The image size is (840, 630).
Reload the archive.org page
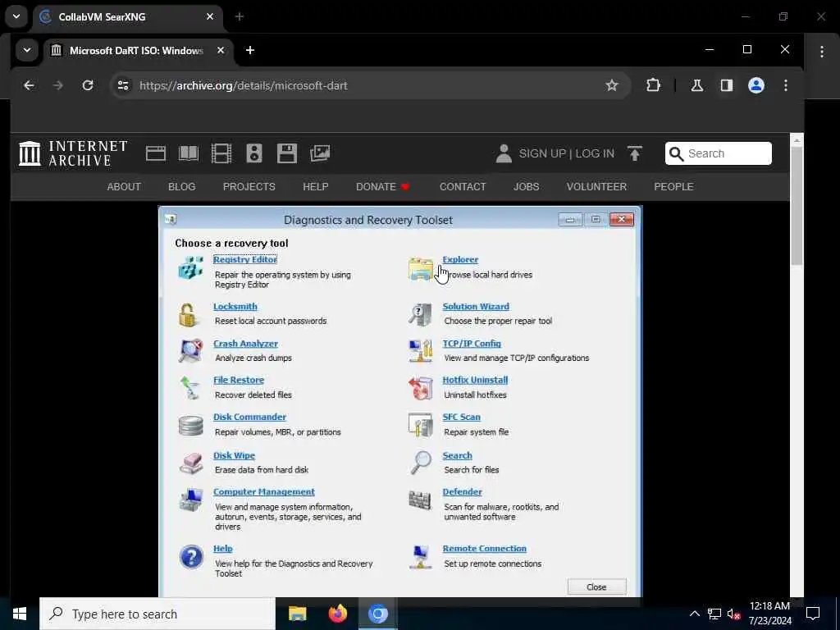coord(88,85)
